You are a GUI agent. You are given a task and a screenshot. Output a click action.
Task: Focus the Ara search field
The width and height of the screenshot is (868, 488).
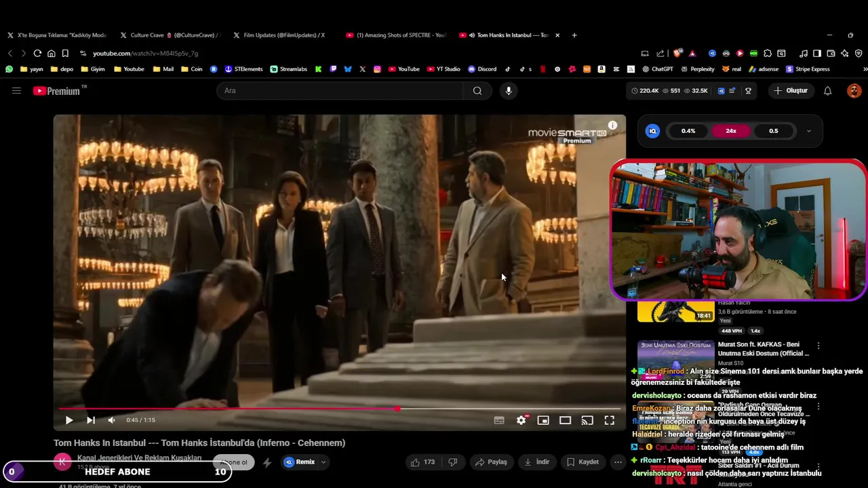340,90
